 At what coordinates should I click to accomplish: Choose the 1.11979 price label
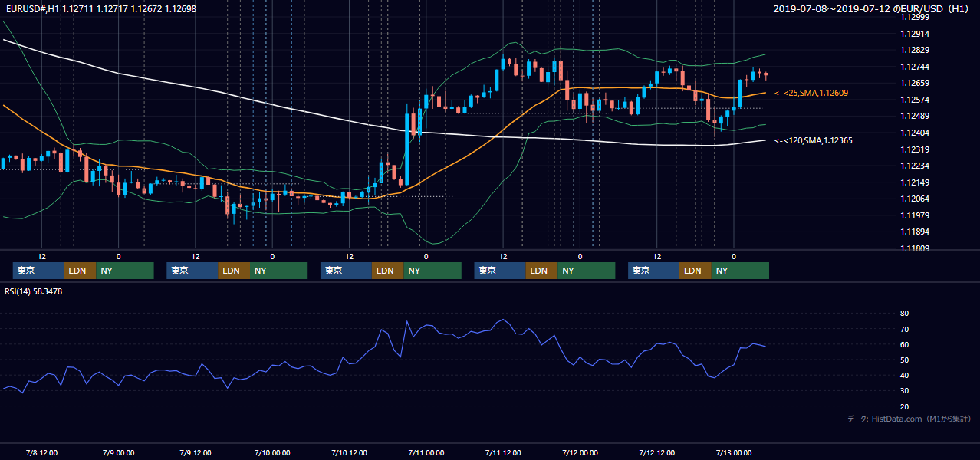[913, 215]
